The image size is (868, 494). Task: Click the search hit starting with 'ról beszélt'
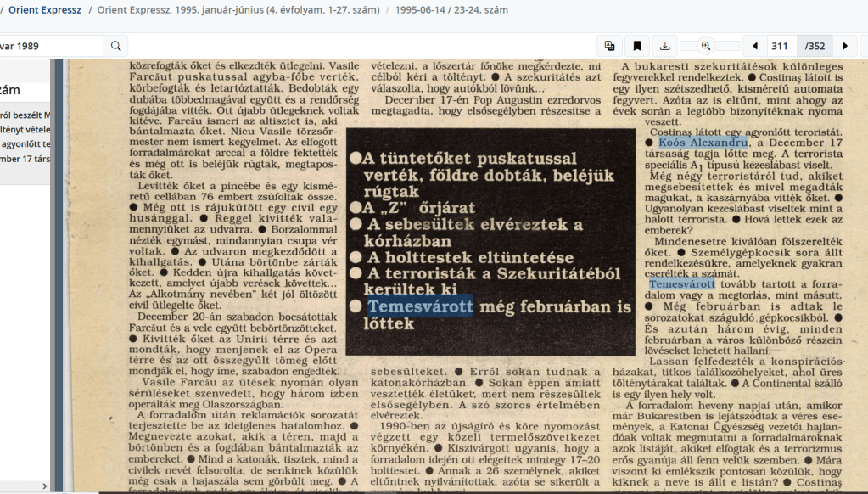pyautogui.click(x=25, y=115)
